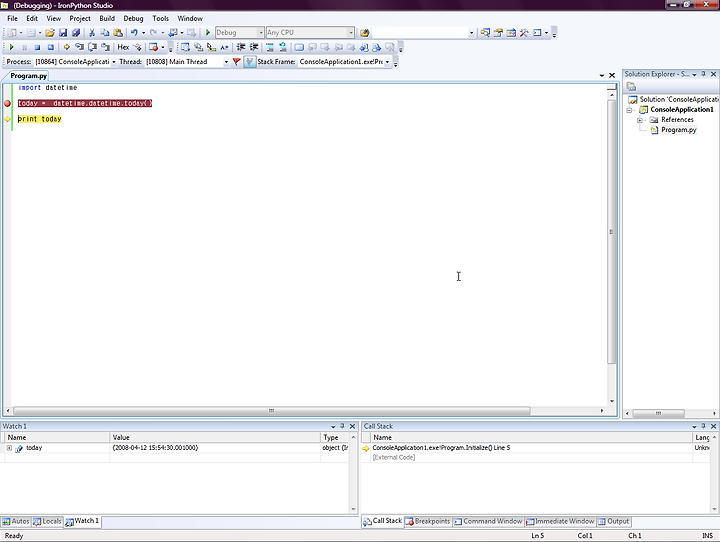Click the red breakpoint glyph on today line

tap(7, 103)
